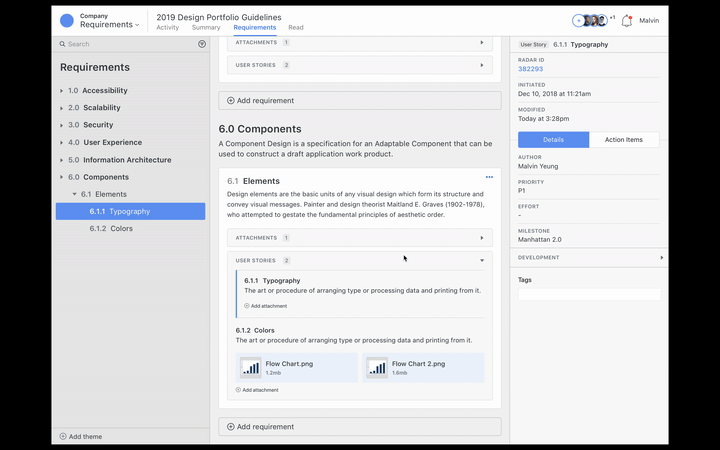The image size is (720, 450).
Task: Expand the 4.0 User Experience tree item
Action: coord(62,143)
